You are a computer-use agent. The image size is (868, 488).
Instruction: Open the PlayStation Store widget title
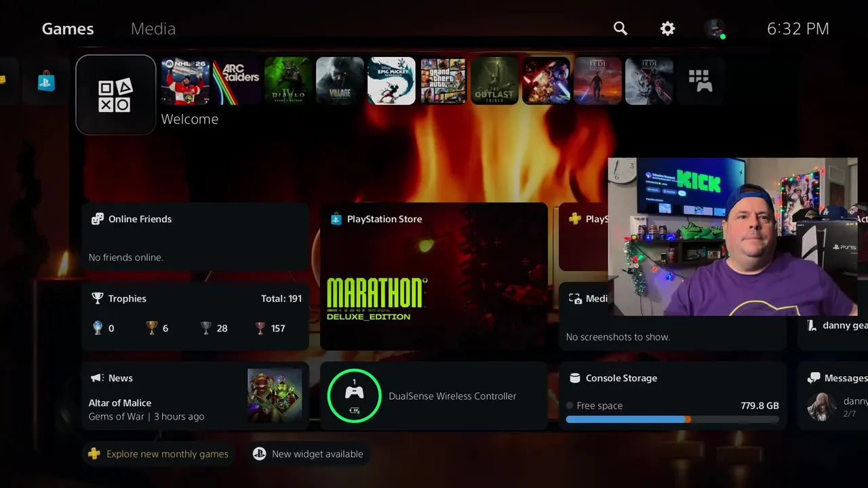click(x=384, y=219)
